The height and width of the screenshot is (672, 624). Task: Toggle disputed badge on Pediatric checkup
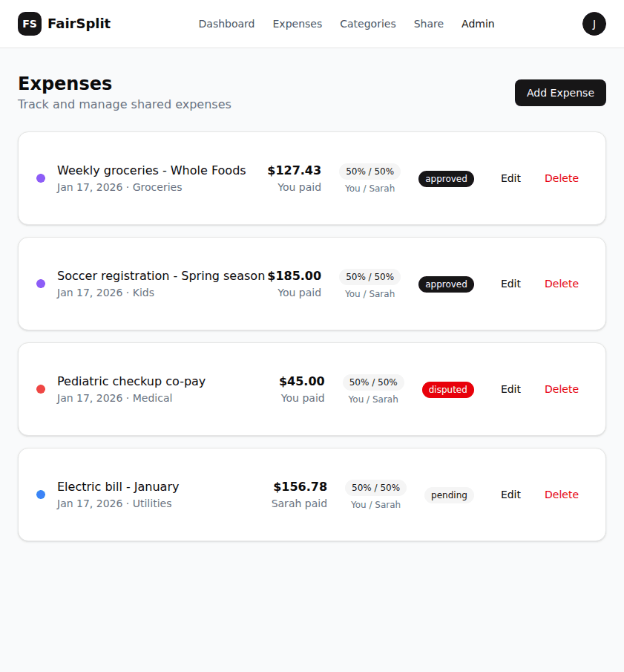[x=447, y=389]
